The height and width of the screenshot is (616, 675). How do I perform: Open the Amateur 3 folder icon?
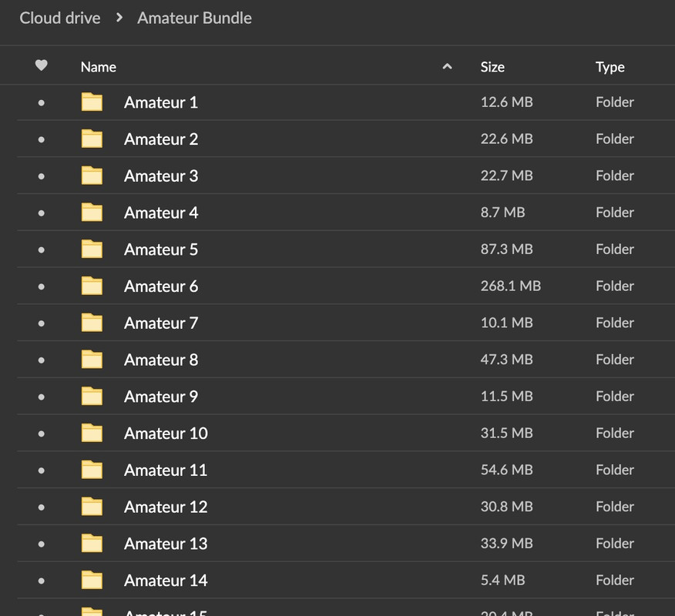(x=92, y=176)
